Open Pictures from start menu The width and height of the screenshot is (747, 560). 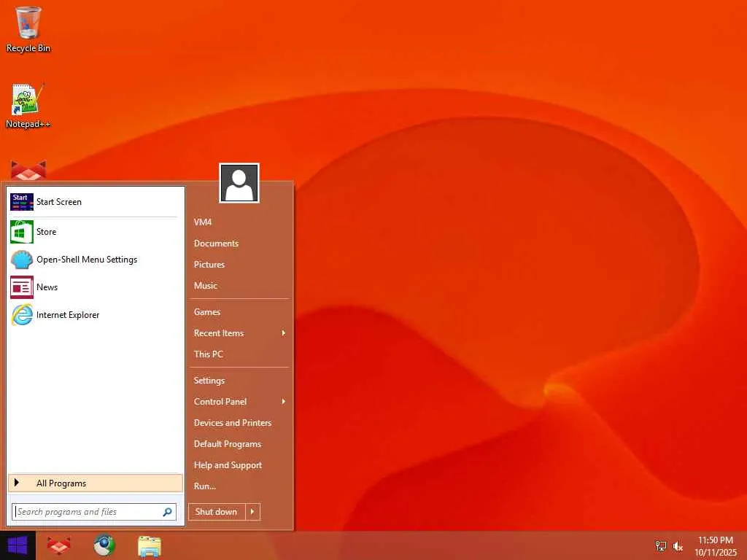coord(209,264)
